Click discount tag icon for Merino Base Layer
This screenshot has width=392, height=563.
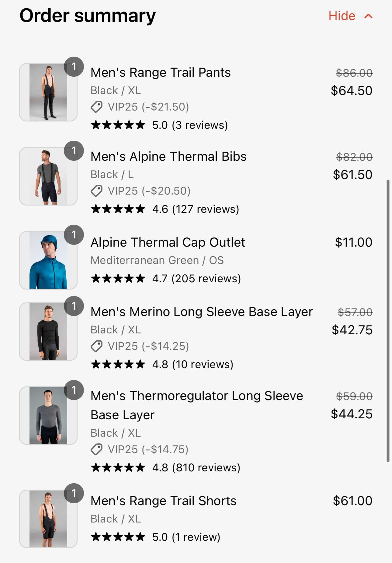97,346
